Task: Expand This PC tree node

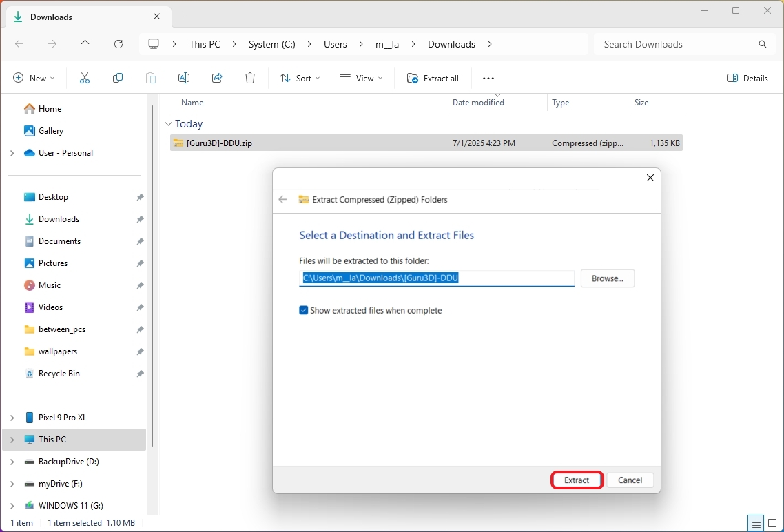Action: [x=12, y=440]
